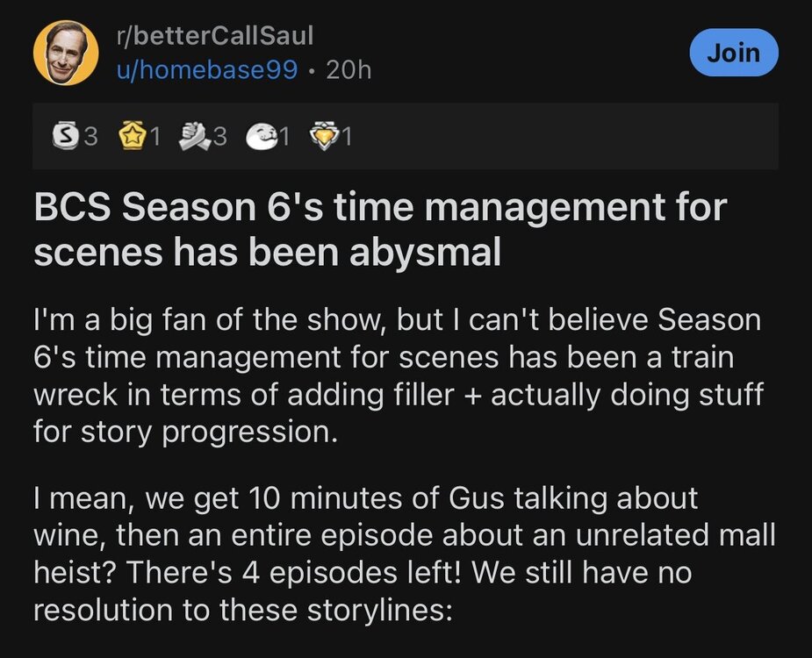812x658 pixels.
Task: Tap the white seal award icon
Action: pyautogui.click(x=262, y=136)
